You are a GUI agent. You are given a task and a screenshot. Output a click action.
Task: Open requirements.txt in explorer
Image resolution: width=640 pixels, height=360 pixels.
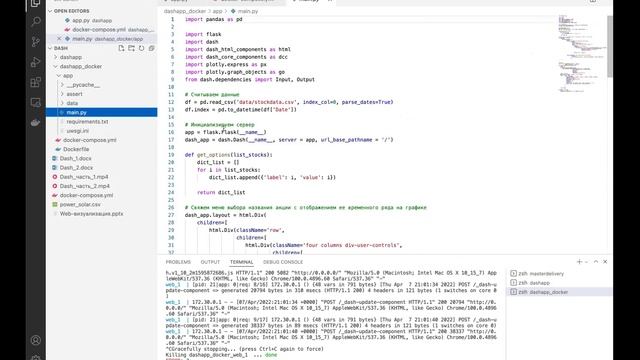coord(87,122)
